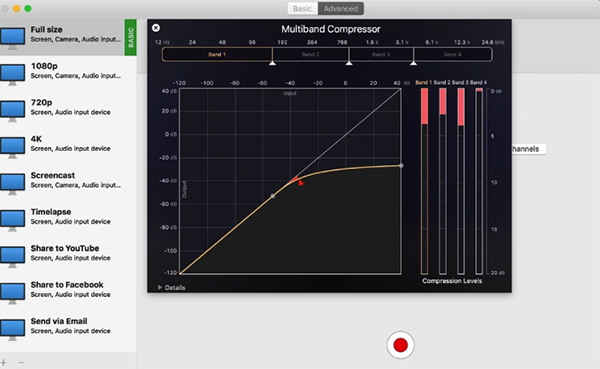
Task: Switch to the Advanced tab
Action: coord(341,8)
